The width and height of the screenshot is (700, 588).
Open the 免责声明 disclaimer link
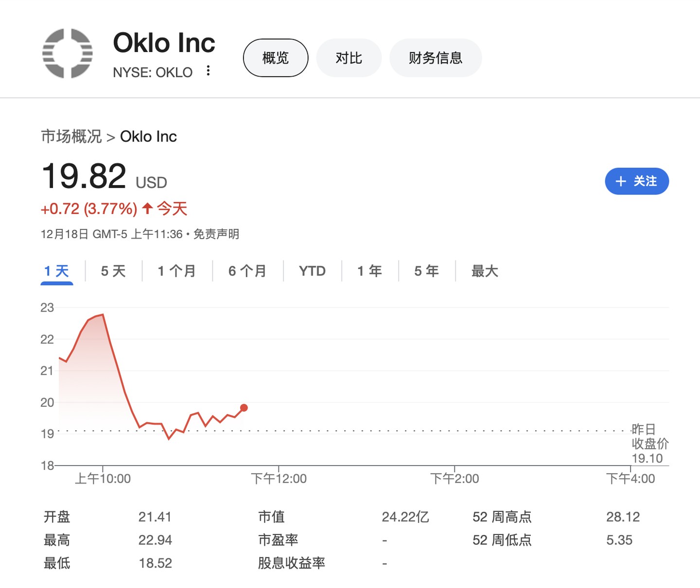click(216, 234)
